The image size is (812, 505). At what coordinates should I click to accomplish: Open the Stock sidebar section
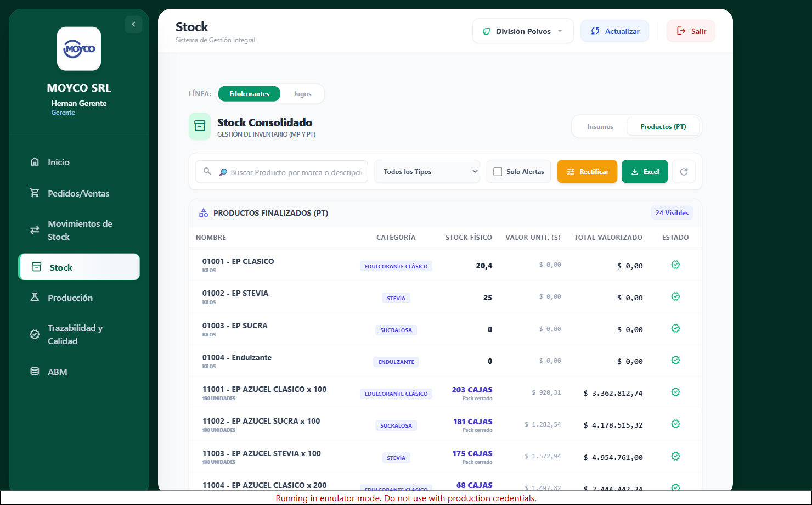tap(79, 267)
